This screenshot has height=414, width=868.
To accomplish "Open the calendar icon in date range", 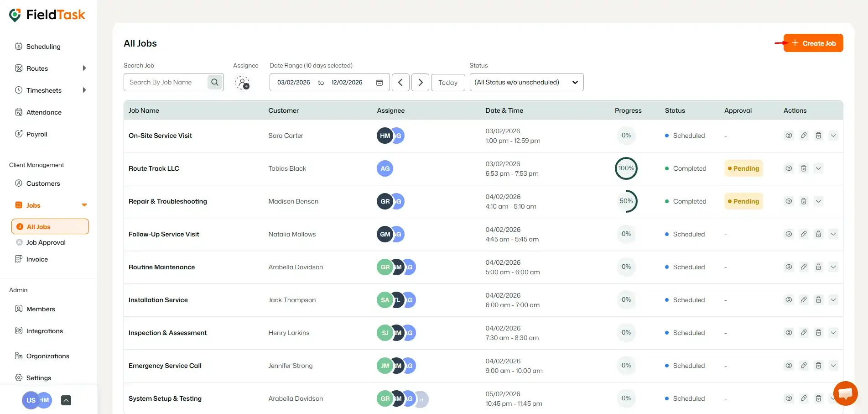I will (x=379, y=83).
